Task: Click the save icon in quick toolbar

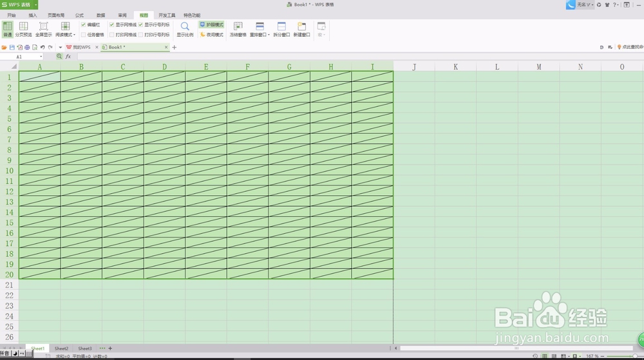Action: pos(12,47)
